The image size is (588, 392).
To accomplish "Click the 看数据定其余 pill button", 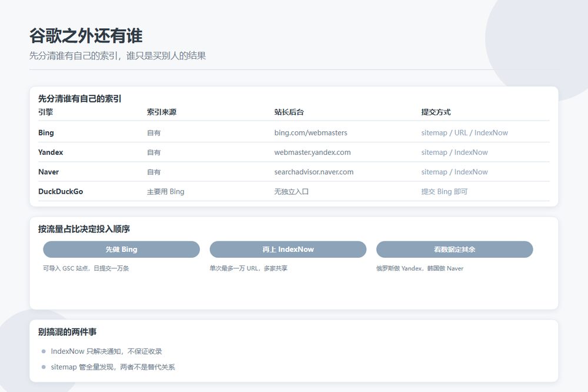I will (x=455, y=250).
